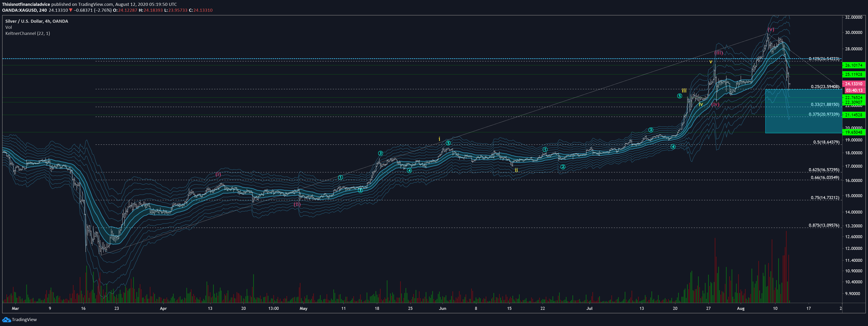Select the teal shaded target zone rectangle
Viewport: 868px width, 326px height.
[803, 111]
